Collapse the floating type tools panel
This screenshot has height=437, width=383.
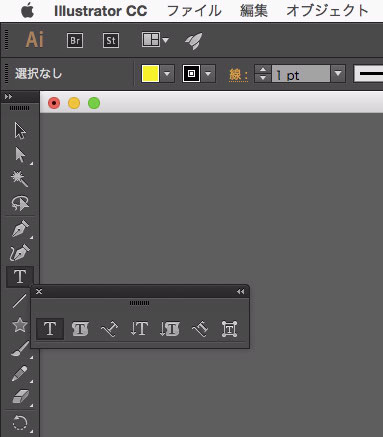click(240, 292)
